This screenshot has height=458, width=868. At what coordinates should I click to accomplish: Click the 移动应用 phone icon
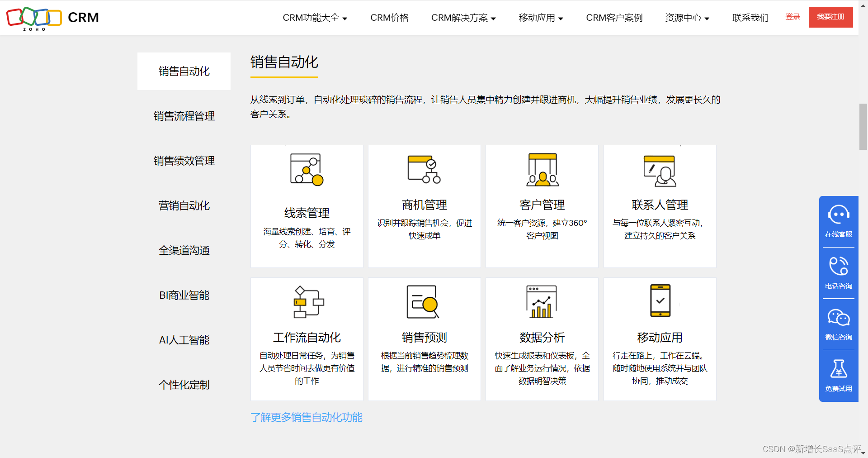tap(660, 301)
